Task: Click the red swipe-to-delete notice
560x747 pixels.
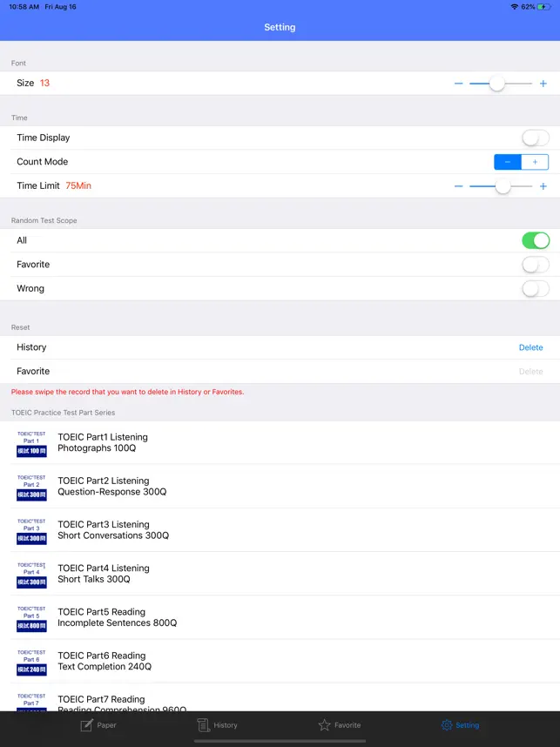Action: 127,392
